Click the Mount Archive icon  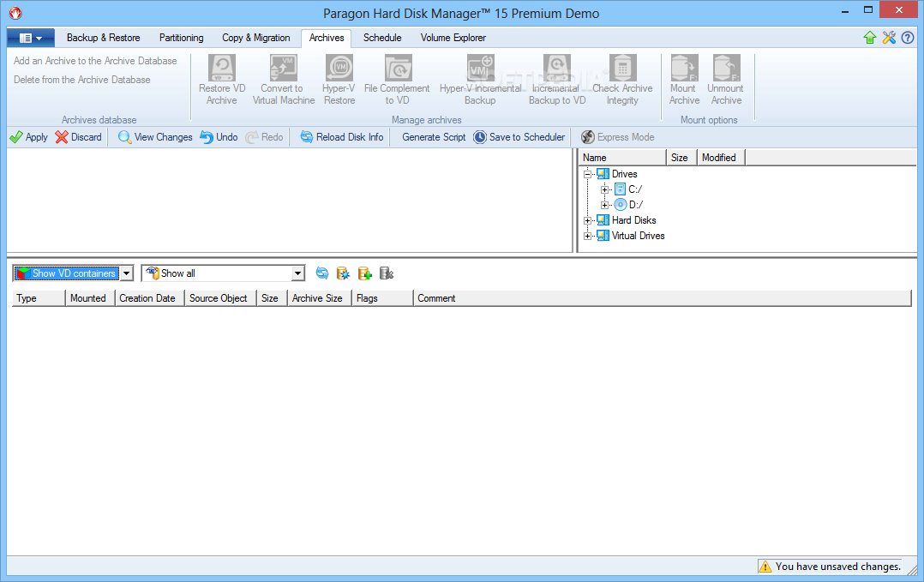pyautogui.click(x=684, y=68)
